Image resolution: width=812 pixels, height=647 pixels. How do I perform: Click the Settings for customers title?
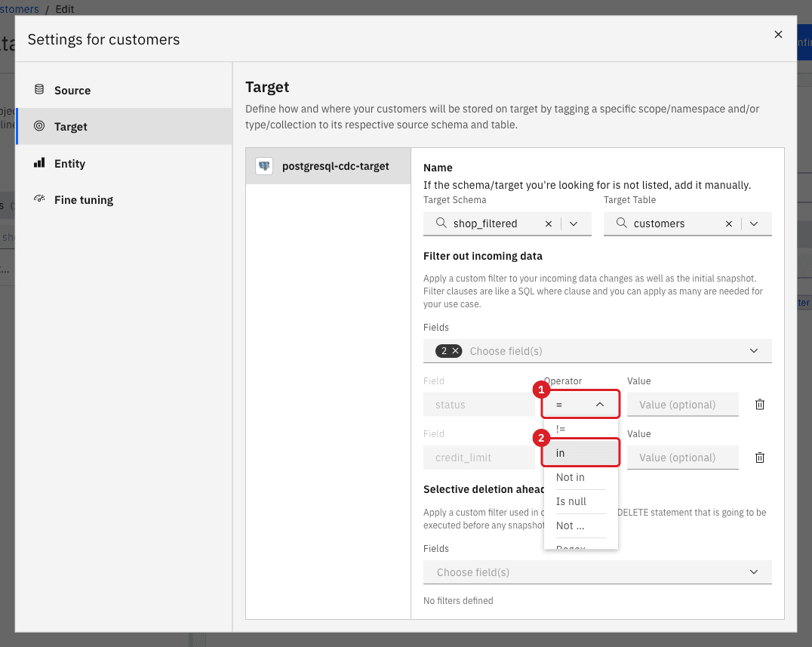click(x=103, y=39)
